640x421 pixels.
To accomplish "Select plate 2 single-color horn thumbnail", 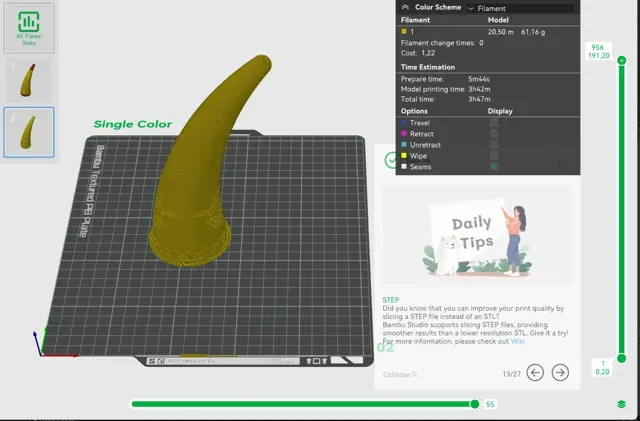I will [29, 132].
